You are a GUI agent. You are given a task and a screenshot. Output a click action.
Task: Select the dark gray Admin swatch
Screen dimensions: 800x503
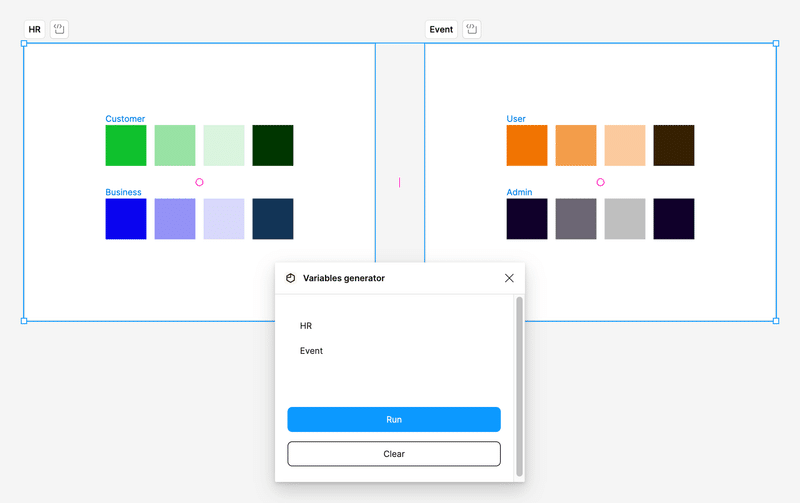576,219
